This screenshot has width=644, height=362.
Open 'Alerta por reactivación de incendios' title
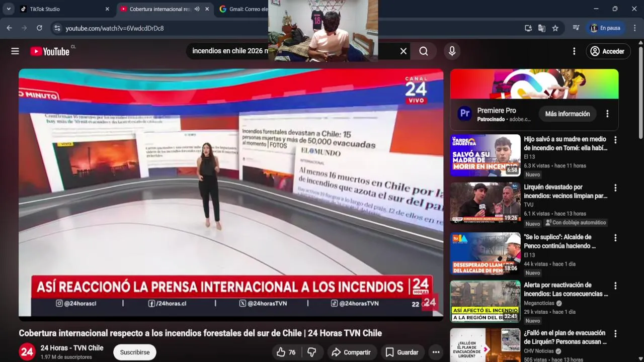[566, 289]
